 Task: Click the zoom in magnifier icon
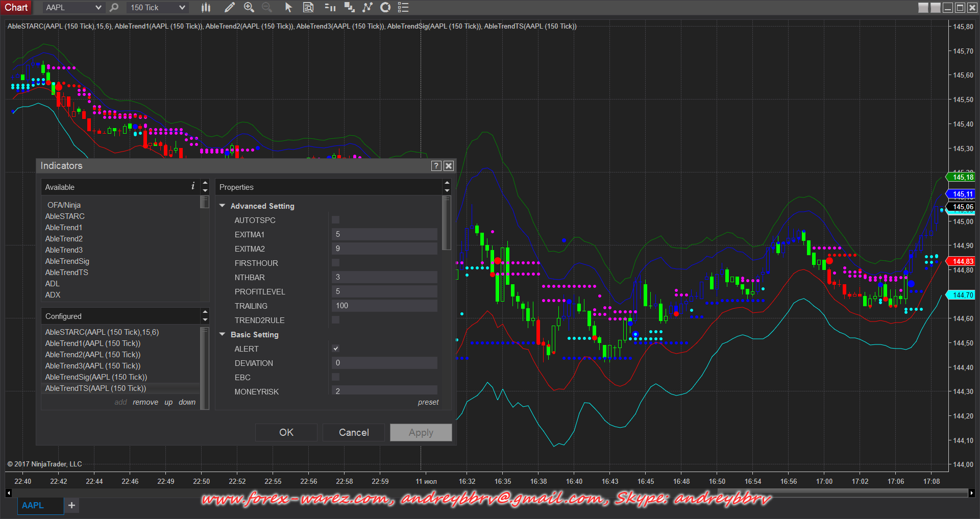click(x=249, y=7)
